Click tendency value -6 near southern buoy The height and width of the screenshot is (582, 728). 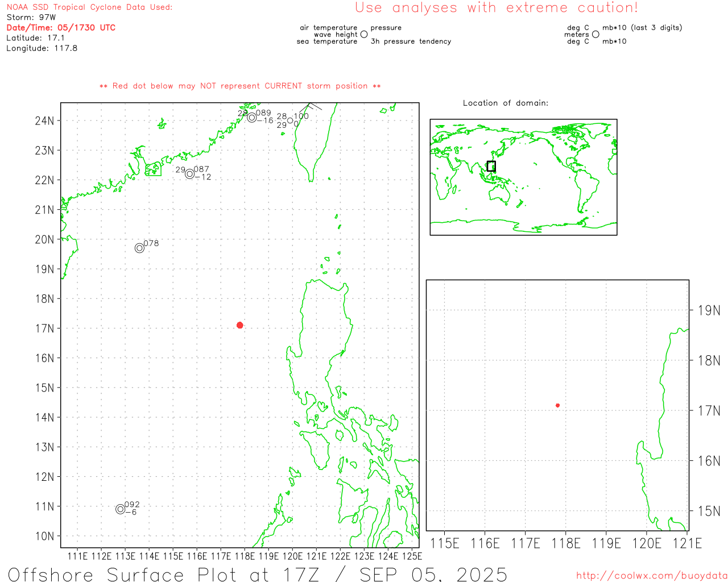click(131, 512)
